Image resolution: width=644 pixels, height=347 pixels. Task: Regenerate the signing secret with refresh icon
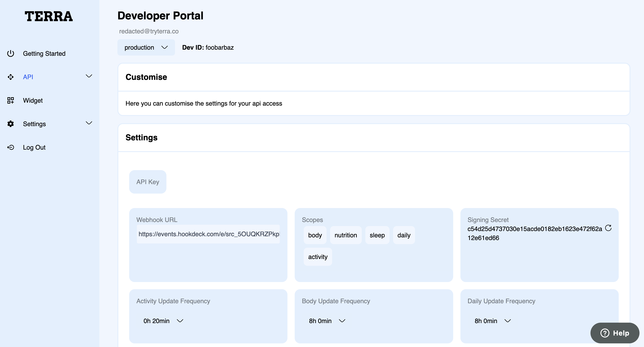tap(608, 228)
